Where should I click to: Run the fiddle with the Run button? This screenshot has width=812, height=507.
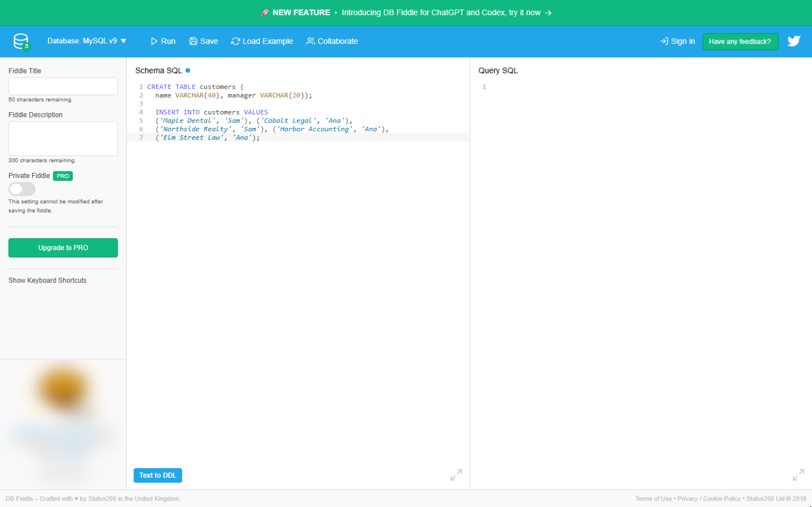[x=163, y=41]
